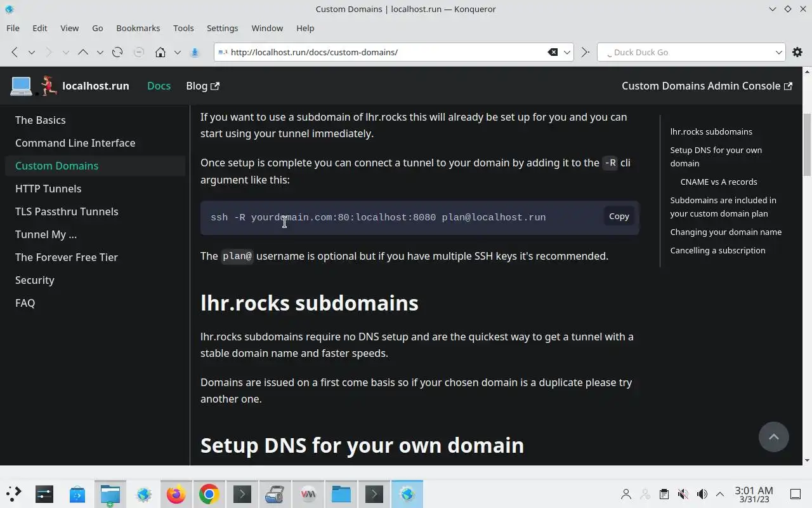Open HTTP Tunnels in the sidebar
812x508 pixels.
[95, 189]
